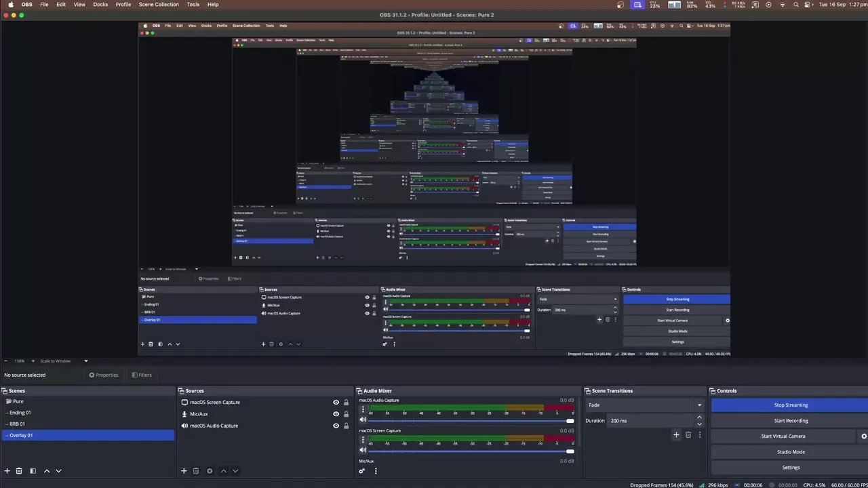Hide Mic/Aux source via eye icon

tap(336, 413)
